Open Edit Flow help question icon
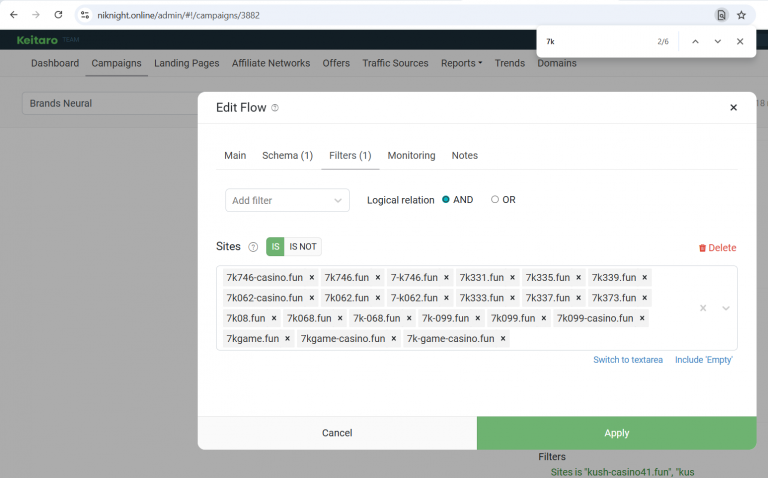The height and width of the screenshot is (478, 768). [x=275, y=108]
